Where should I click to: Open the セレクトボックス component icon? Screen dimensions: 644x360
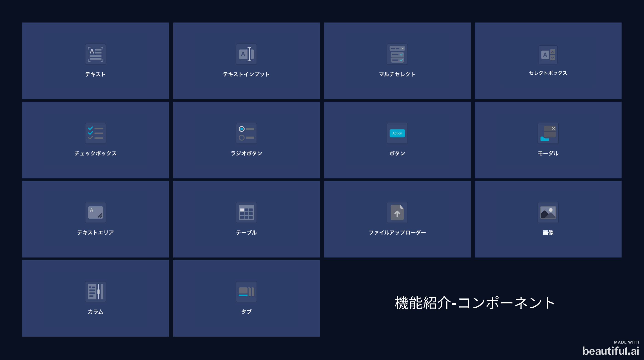[x=548, y=55]
